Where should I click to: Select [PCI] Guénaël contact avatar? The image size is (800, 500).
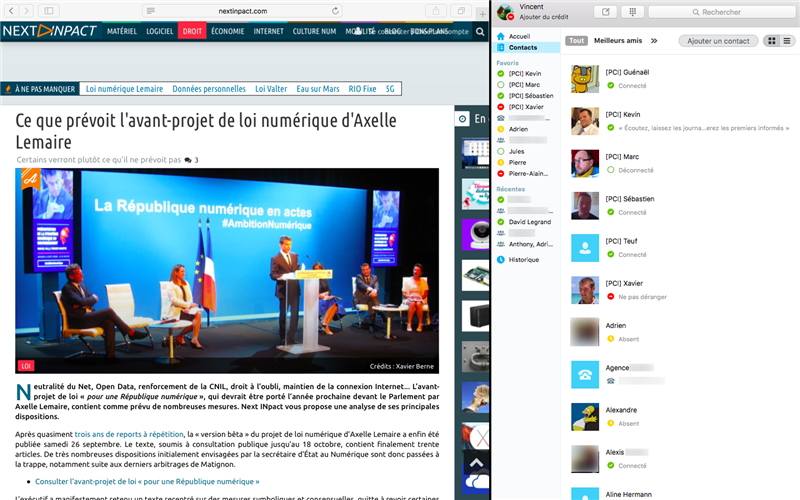[584, 79]
